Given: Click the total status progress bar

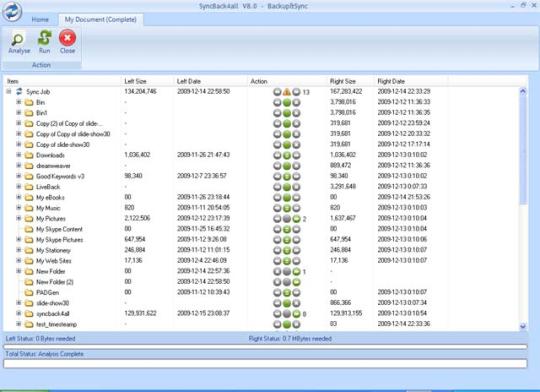Looking at the screenshot, I should point(265,363).
